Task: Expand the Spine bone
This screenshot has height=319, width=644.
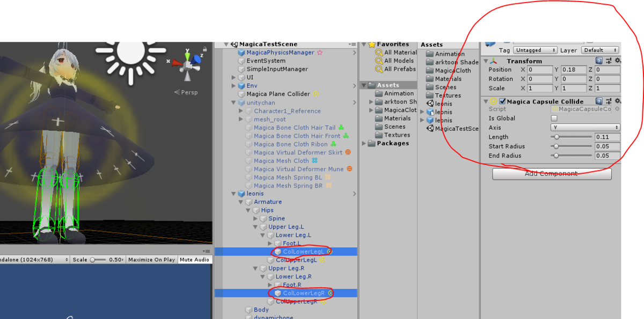Action: coord(255,219)
